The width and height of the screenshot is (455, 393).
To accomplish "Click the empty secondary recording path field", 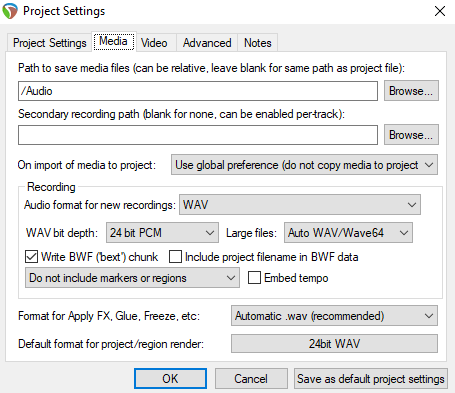I will pyautogui.click(x=198, y=135).
